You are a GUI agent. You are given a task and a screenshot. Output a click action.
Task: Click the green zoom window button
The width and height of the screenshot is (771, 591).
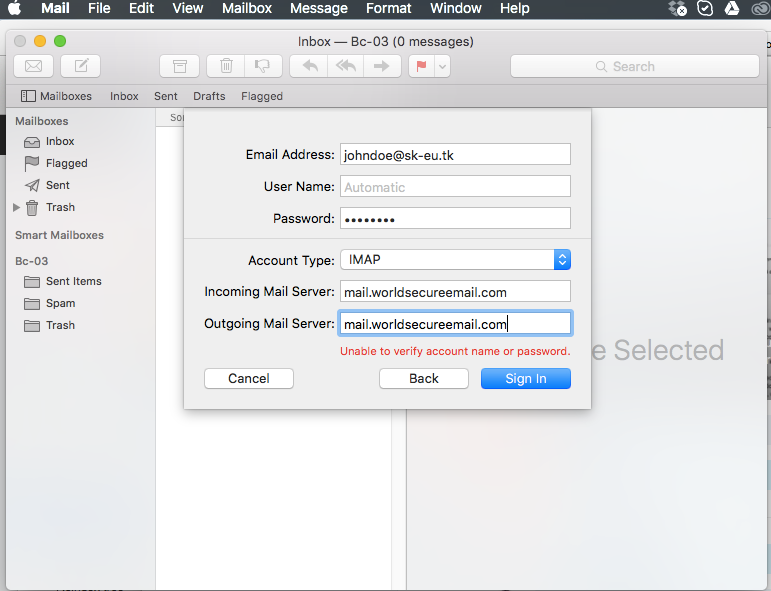[x=60, y=41]
